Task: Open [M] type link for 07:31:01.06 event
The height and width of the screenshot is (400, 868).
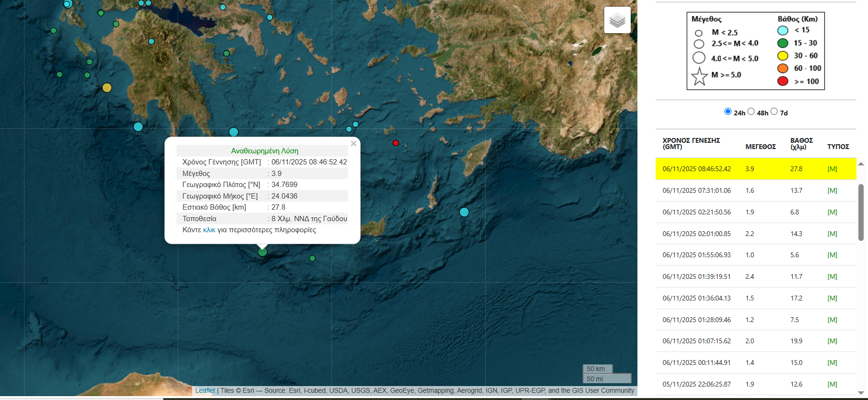Action: point(832,191)
